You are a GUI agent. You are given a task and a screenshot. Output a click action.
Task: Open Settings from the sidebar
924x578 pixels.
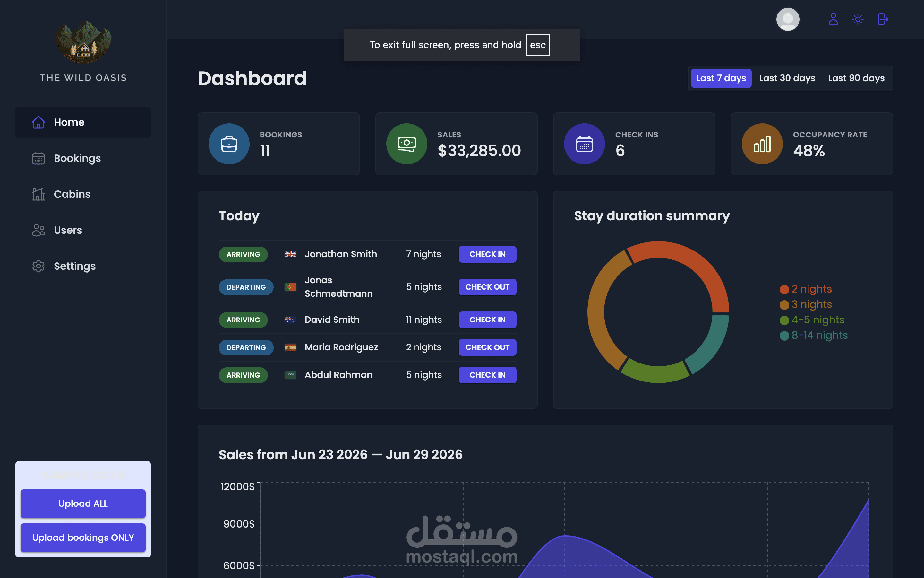tap(83, 266)
